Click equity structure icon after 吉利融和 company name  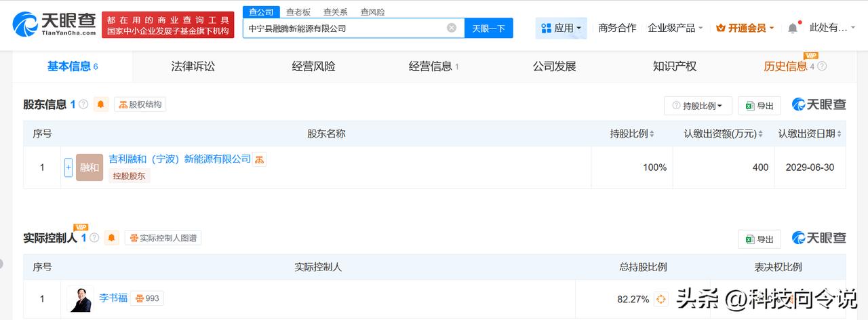pyautogui.click(x=260, y=159)
